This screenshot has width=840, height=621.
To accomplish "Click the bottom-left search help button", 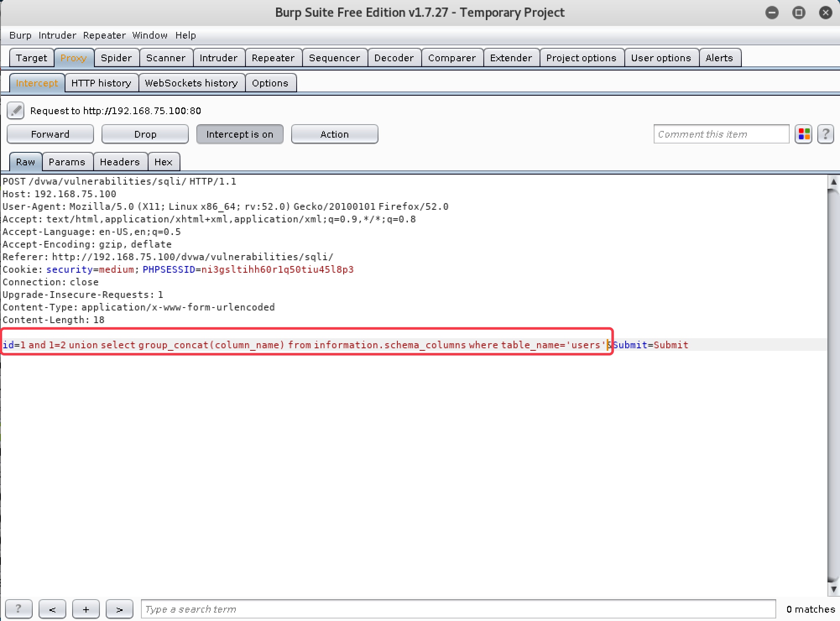I will (x=18, y=609).
